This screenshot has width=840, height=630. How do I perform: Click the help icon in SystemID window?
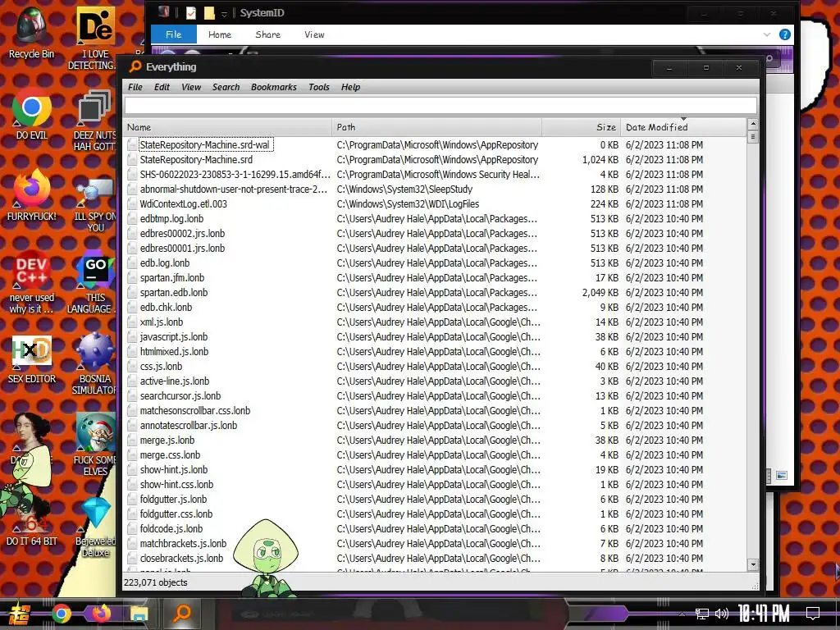(x=785, y=34)
